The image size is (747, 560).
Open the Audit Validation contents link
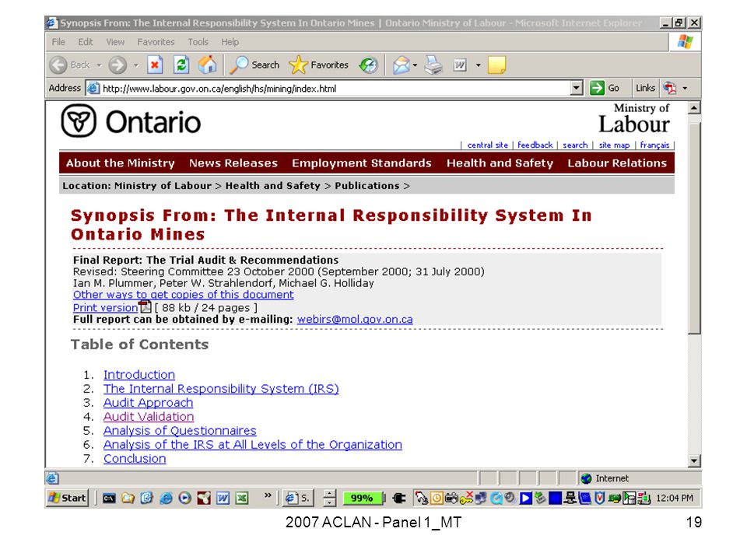point(149,417)
